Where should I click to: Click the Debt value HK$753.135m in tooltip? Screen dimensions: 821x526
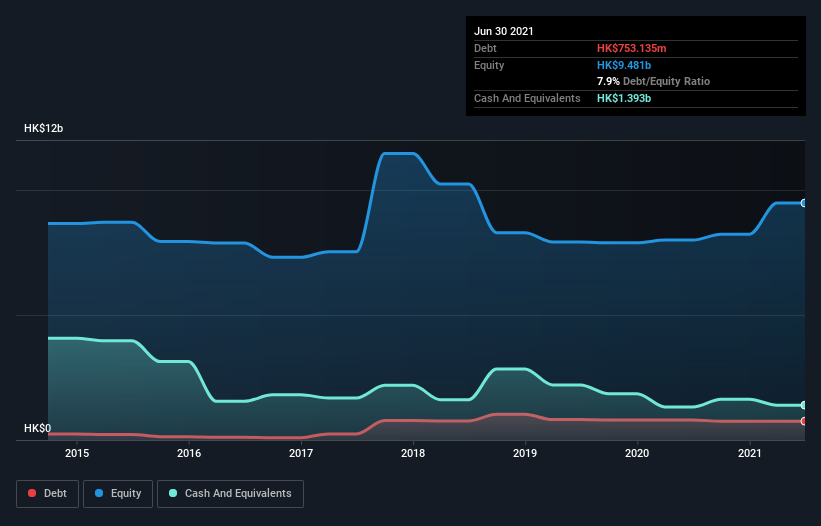click(631, 48)
